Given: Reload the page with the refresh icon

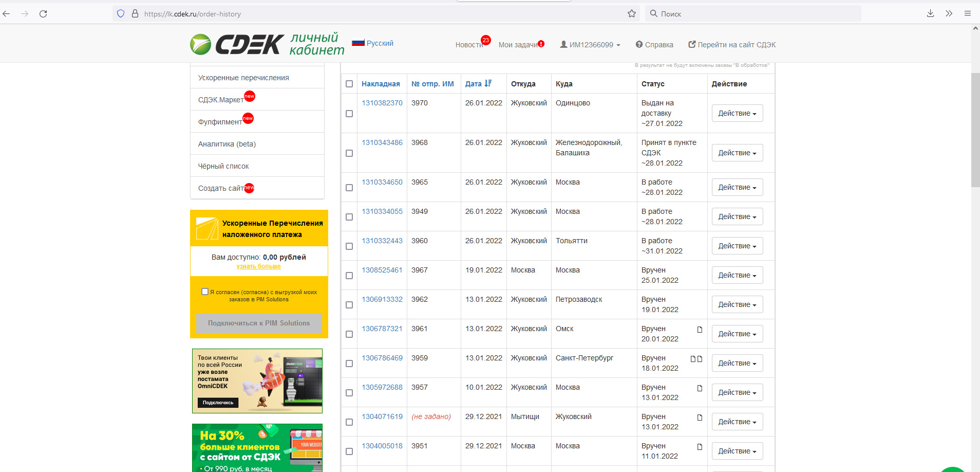Looking at the screenshot, I should (43, 14).
